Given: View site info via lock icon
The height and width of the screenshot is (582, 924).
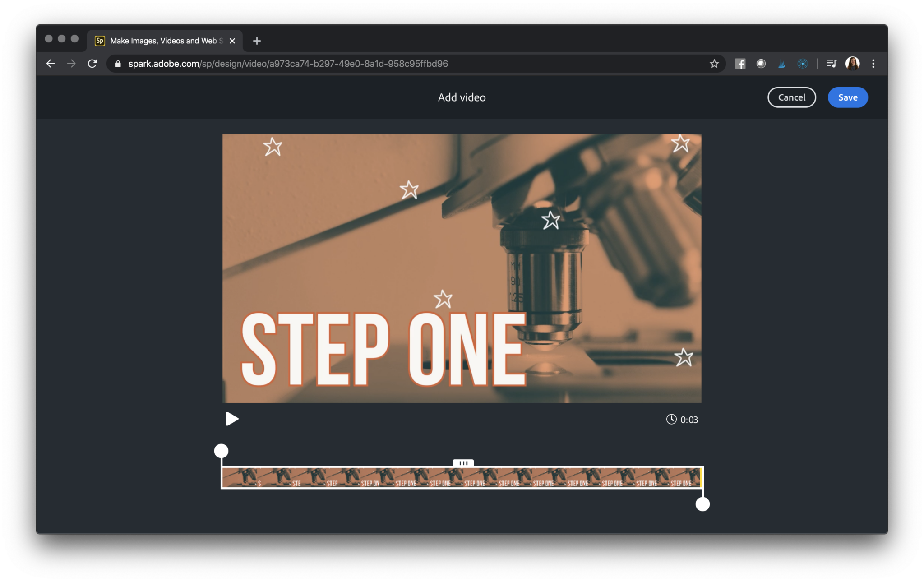Looking at the screenshot, I should [x=118, y=64].
